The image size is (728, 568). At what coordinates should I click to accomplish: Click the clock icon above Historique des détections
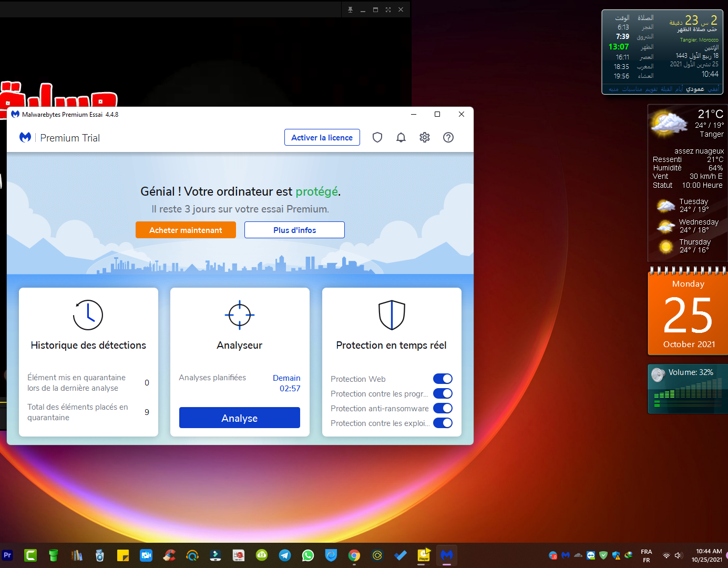tap(88, 315)
